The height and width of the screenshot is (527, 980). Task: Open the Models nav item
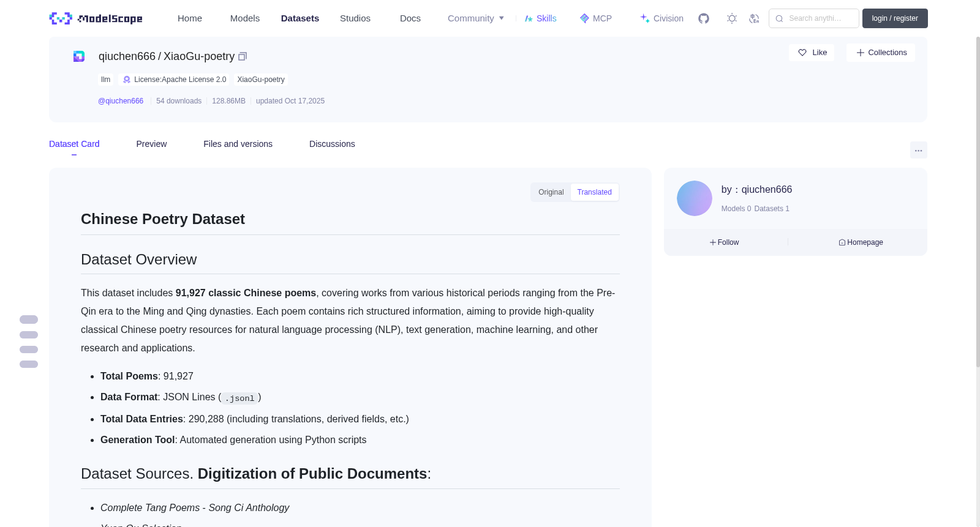click(245, 18)
